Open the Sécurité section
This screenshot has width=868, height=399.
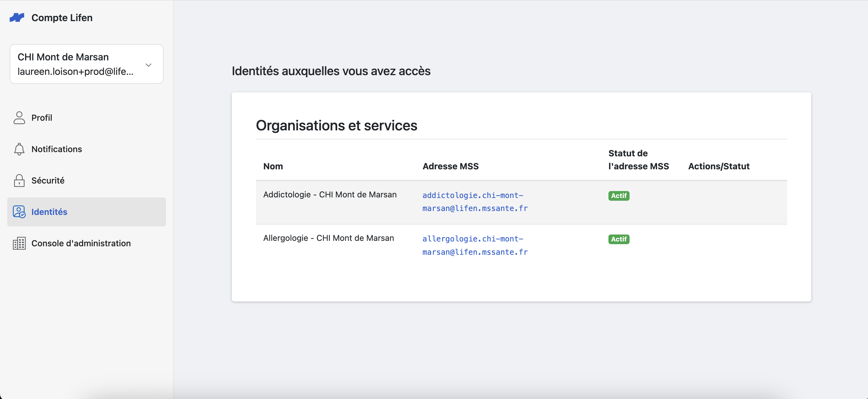87,180
